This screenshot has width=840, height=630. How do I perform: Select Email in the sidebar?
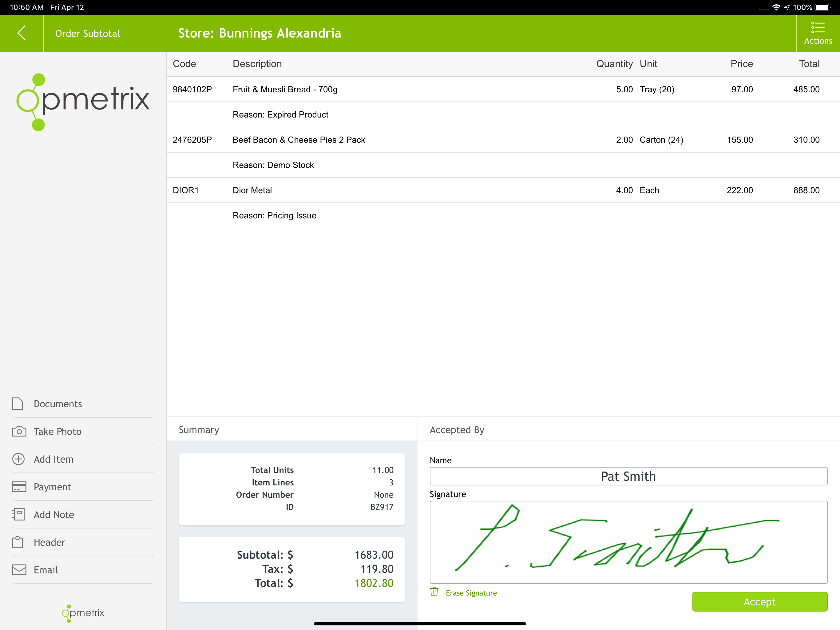pyautogui.click(x=83, y=570)
